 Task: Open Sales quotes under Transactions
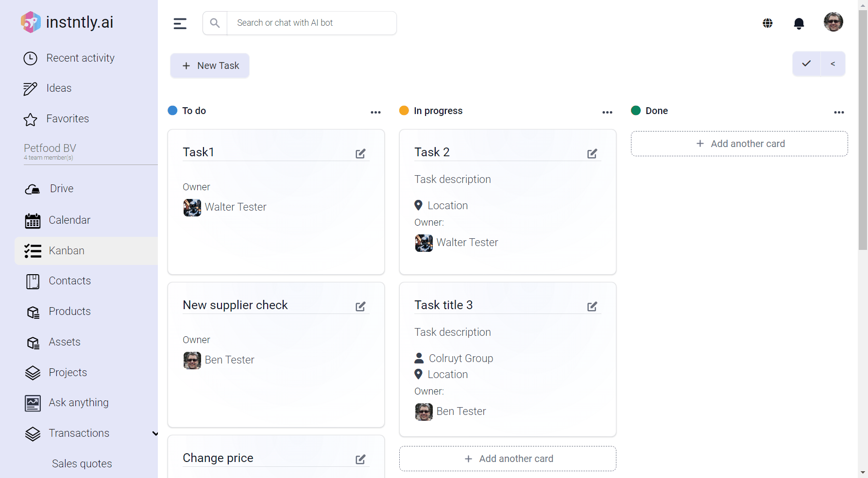[82, 464]
